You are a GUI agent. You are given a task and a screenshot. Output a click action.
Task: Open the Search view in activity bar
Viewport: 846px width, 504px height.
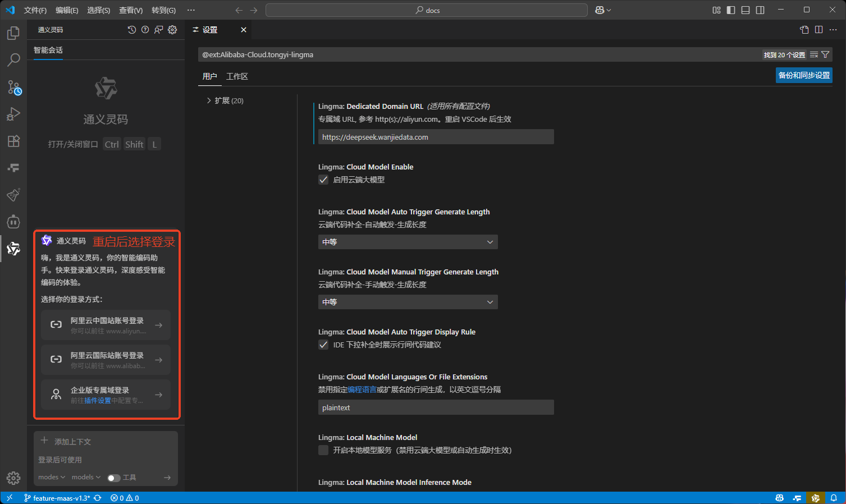point(13,59)
